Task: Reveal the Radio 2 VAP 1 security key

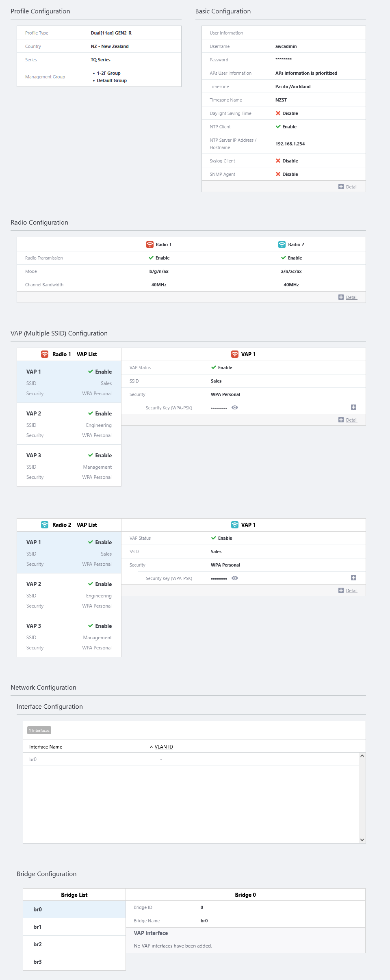Action: pyautogui.click(x=235, y=578)
